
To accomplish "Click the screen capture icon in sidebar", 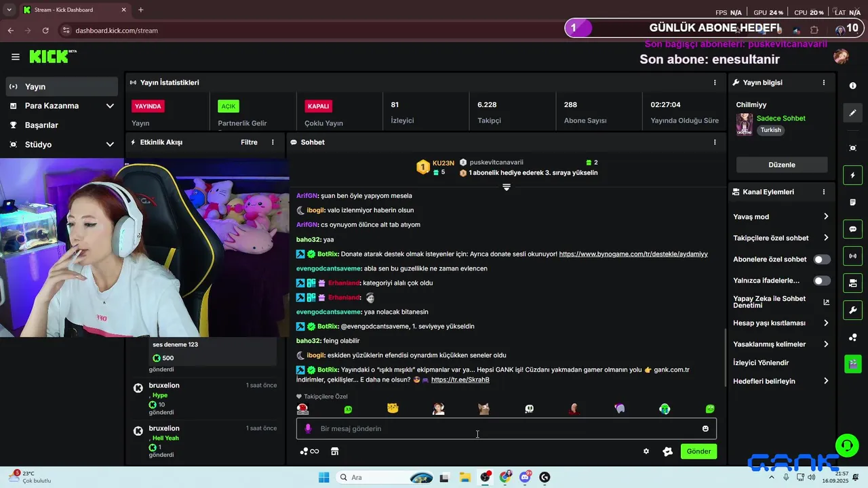I will [852, 148].
